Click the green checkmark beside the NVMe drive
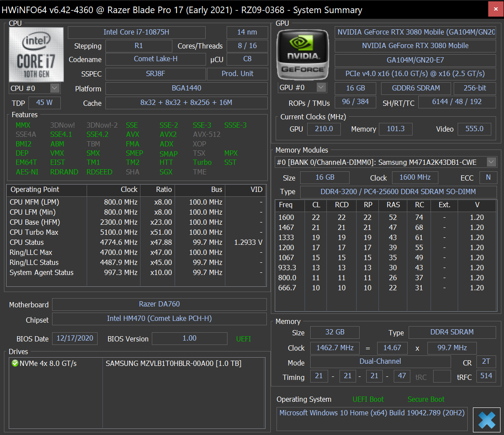The image size is (504, 435). point(15,363)
